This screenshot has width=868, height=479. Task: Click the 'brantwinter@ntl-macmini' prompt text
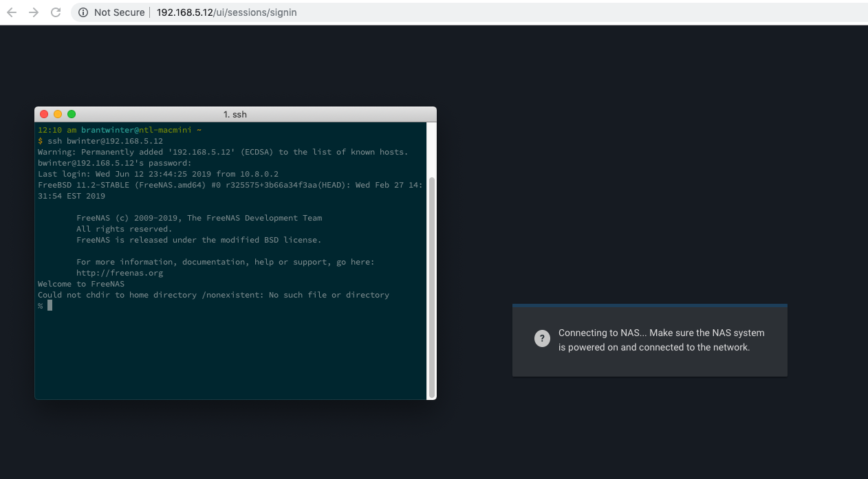coord(136,130)
